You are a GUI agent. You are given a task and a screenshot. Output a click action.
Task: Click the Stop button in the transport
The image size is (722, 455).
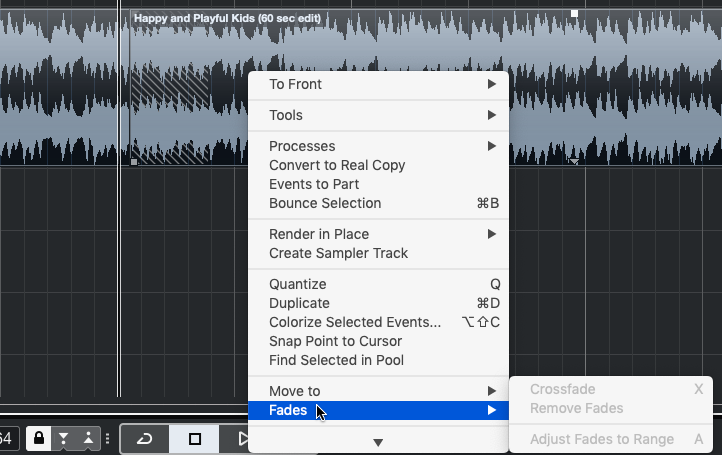click(195, 439)
